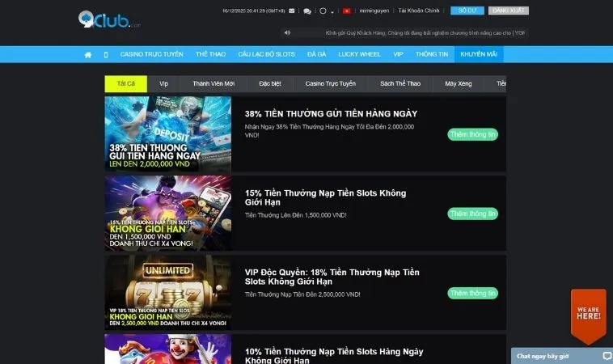Click description Nhận Ngay 38% Tiền Thưởng Hàng Ngày
The width and height of the screenshot is (613, 364).
329,131
